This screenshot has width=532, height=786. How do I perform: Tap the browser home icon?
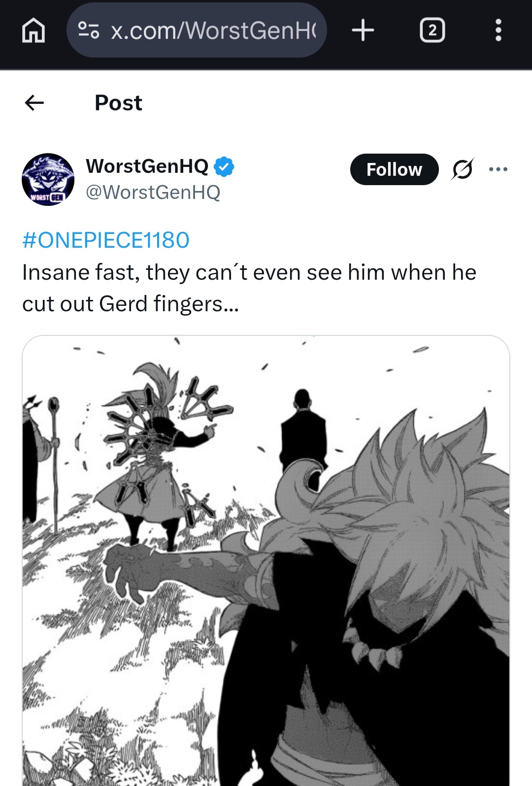[x=33, y=31]
